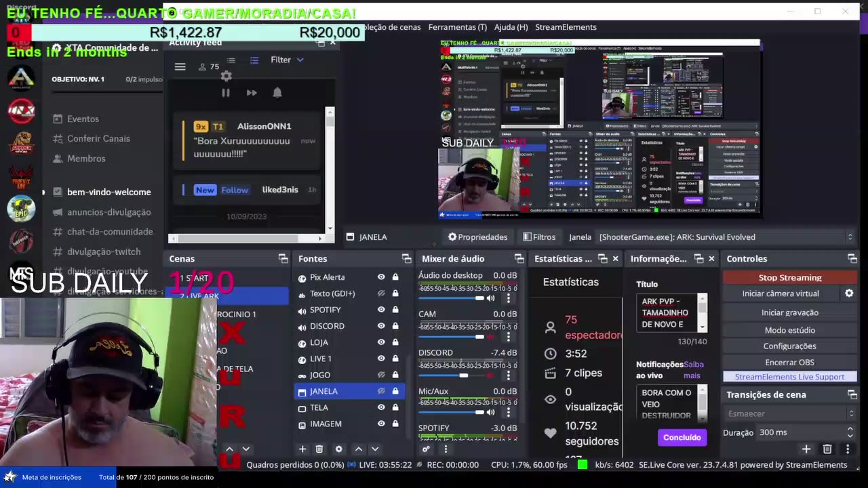Viewport: 868px width, 488px height.
Task: Unlock the IMAGEM source
Action: [x=395, y=424]
